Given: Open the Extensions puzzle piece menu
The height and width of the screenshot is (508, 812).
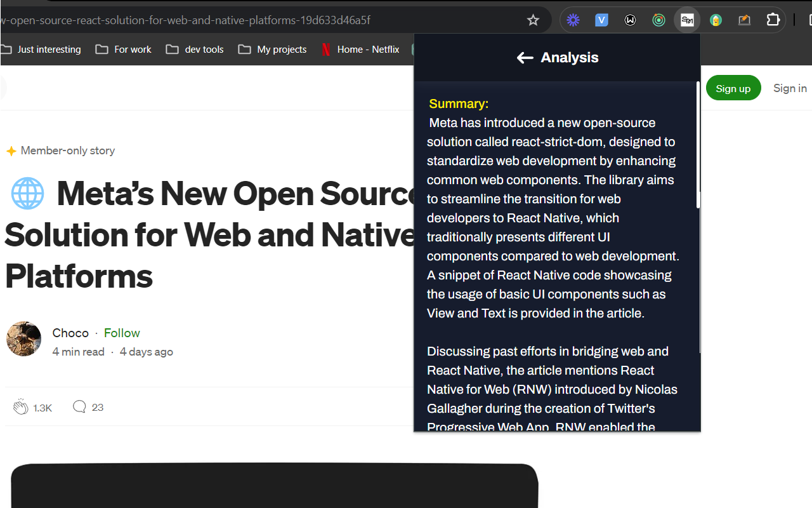Looking at the screenshot, I should (773, 20).
